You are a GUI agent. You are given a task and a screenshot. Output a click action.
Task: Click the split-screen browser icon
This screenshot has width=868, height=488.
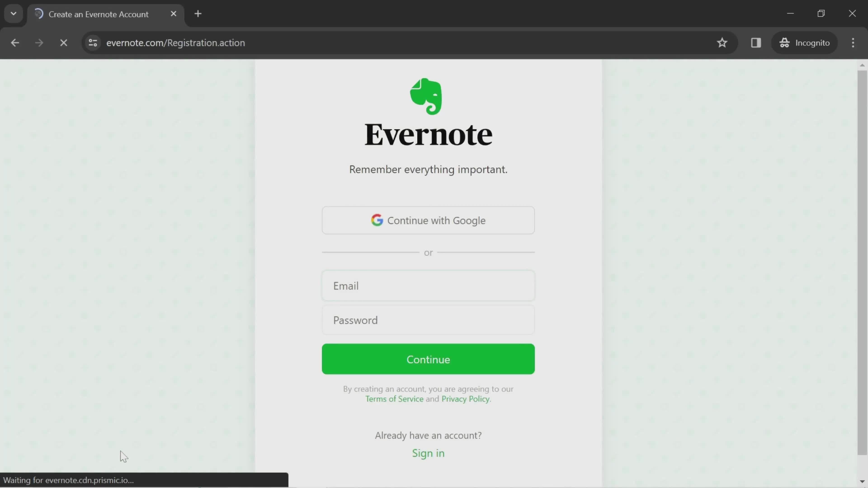(756, 42)
